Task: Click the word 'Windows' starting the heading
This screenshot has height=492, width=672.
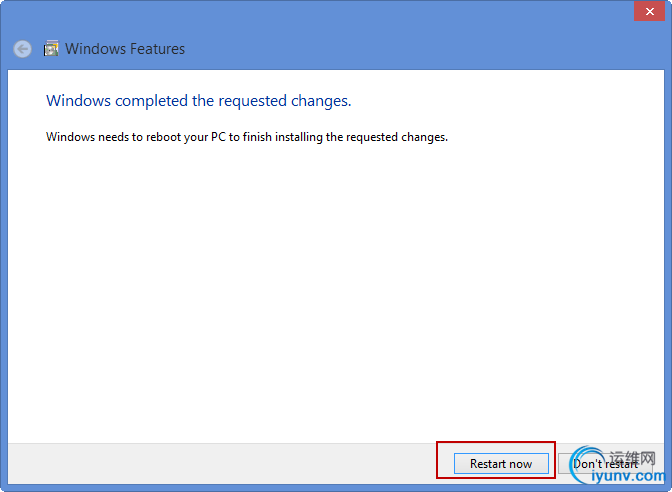Action: [79, 101]
